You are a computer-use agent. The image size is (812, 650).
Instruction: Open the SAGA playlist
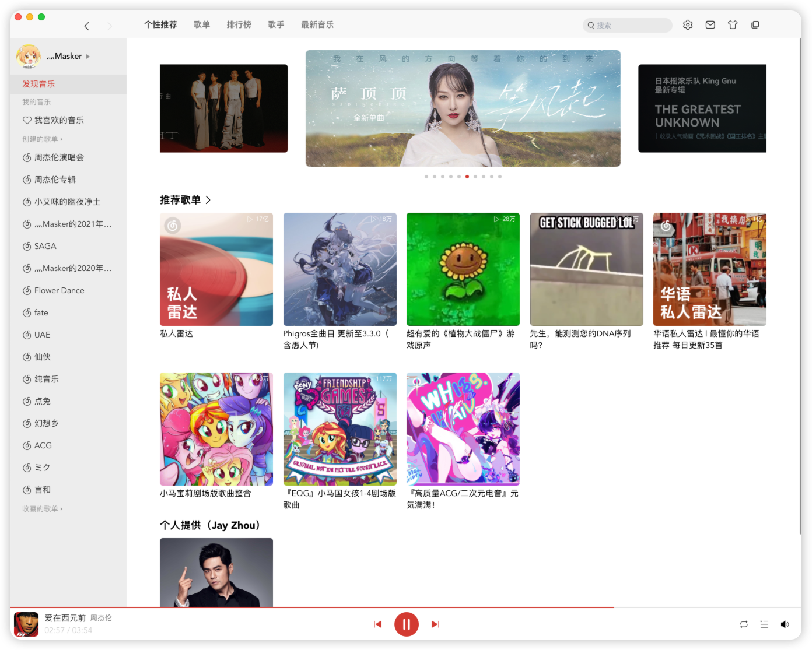coord(68,246)
